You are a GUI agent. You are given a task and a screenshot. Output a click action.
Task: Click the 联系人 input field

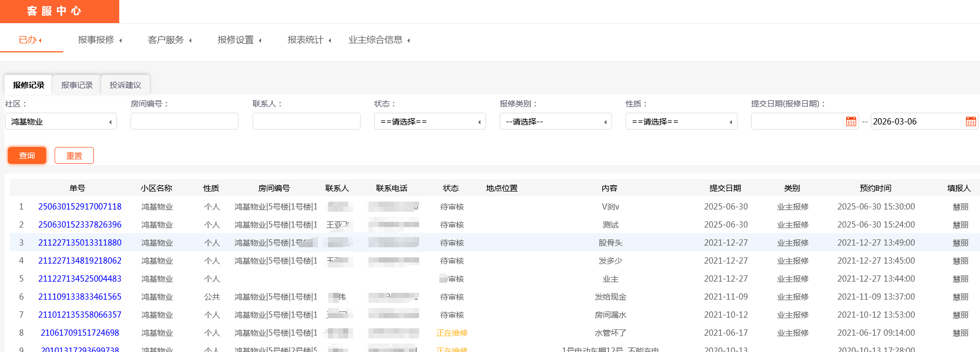pyautogui.click(x=307, y=121)
